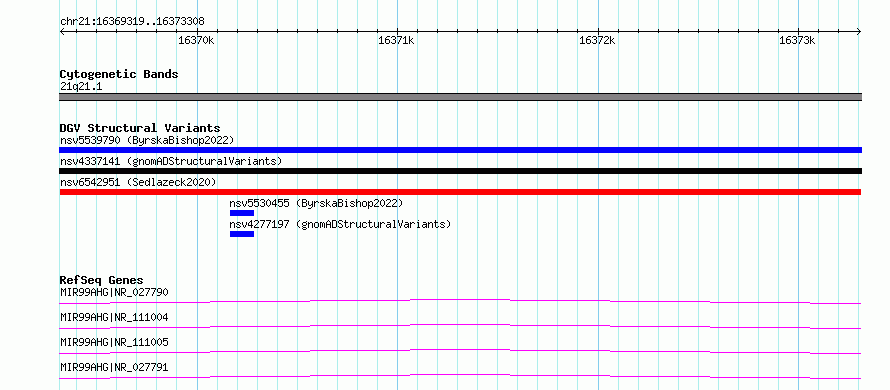This screenshot has height=390, width=890.
Task: Open MIR99AHG|NR_027791 transcript label
Action: coord(114,367)
